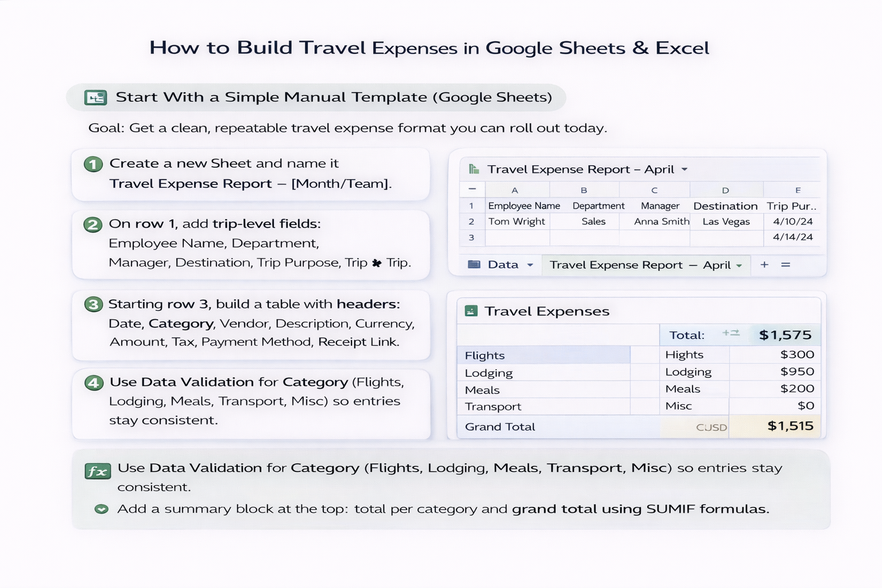Click the Trip Pur.. header cell

click(x=792, y=206)
